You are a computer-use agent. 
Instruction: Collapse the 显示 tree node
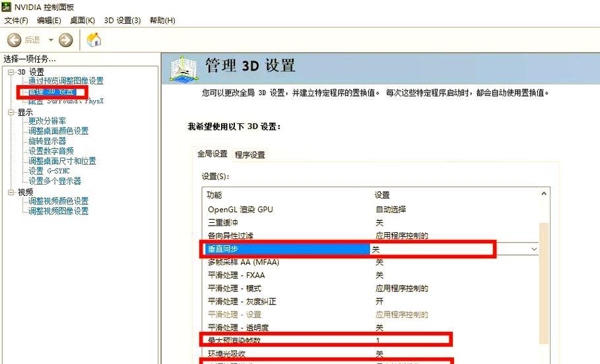coord(11,112)
